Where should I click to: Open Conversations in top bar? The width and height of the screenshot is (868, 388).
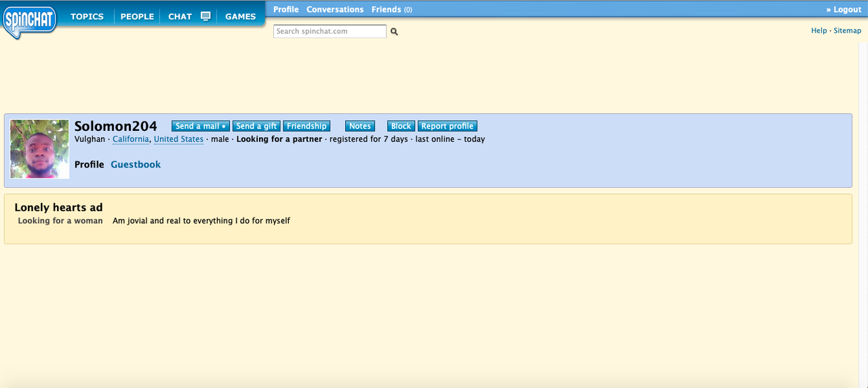[x=335, y=9]
